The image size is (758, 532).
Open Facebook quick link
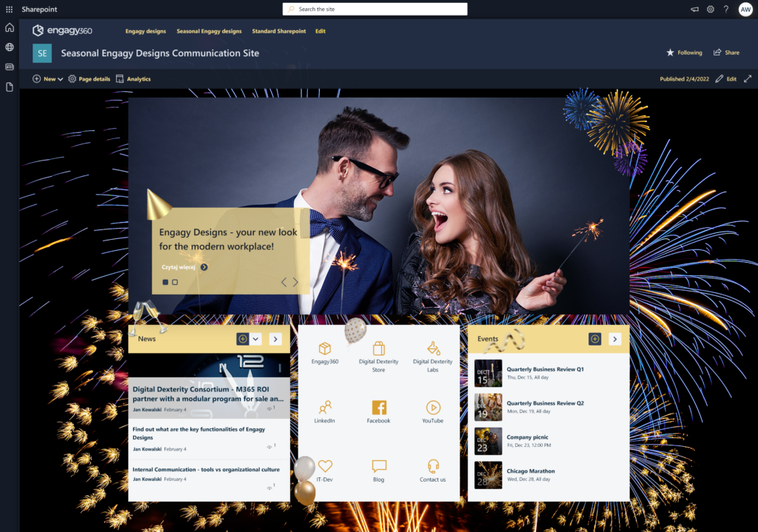point(378,412)
